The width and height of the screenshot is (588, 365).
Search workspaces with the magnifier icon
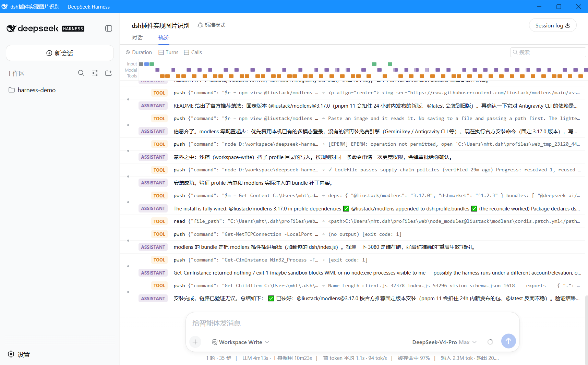pos(81,73)
